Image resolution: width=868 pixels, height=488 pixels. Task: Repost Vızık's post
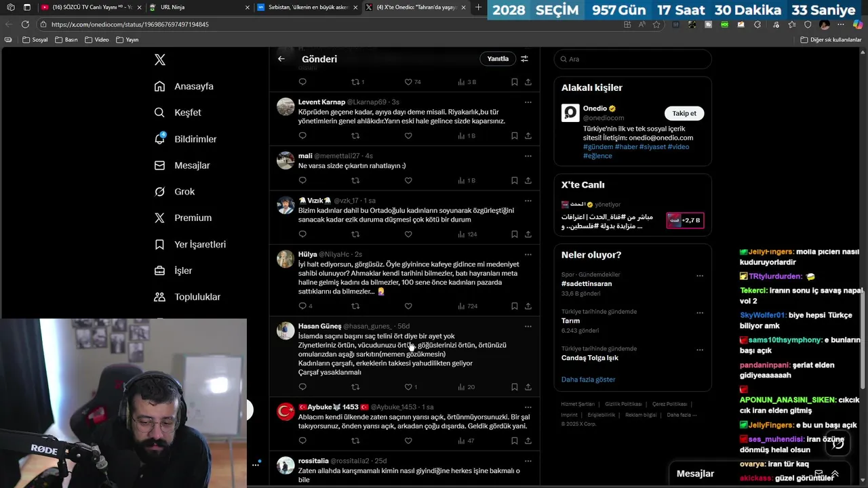click(355, 235)
